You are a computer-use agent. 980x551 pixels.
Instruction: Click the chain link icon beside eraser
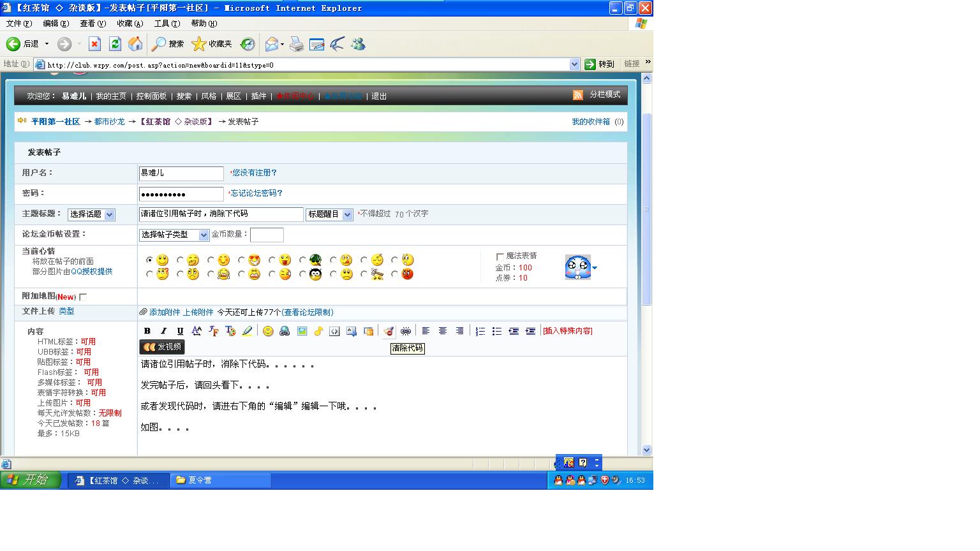coord(405,331)
